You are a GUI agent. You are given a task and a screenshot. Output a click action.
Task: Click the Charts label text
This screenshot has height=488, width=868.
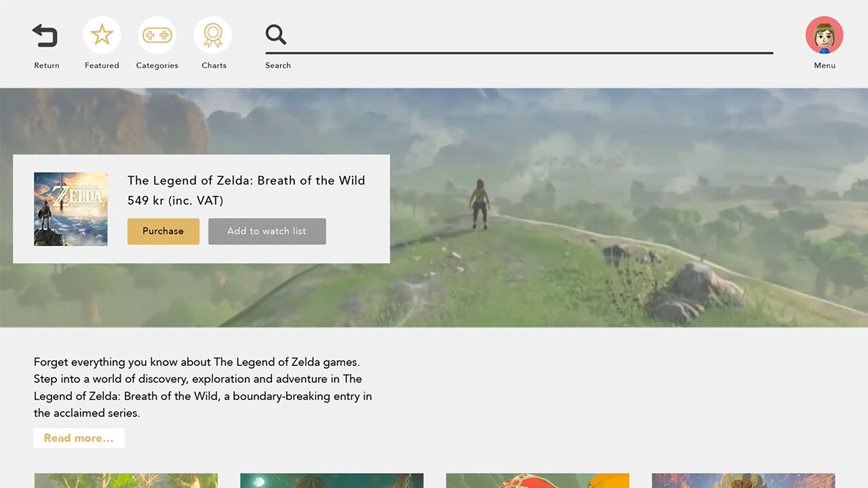[x=214, y=66]
